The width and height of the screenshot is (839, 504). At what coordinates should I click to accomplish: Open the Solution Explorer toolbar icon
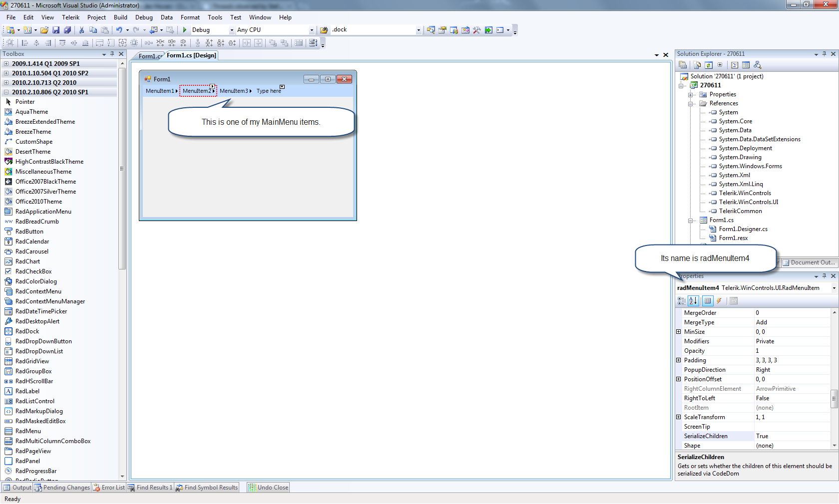point(431,30)
